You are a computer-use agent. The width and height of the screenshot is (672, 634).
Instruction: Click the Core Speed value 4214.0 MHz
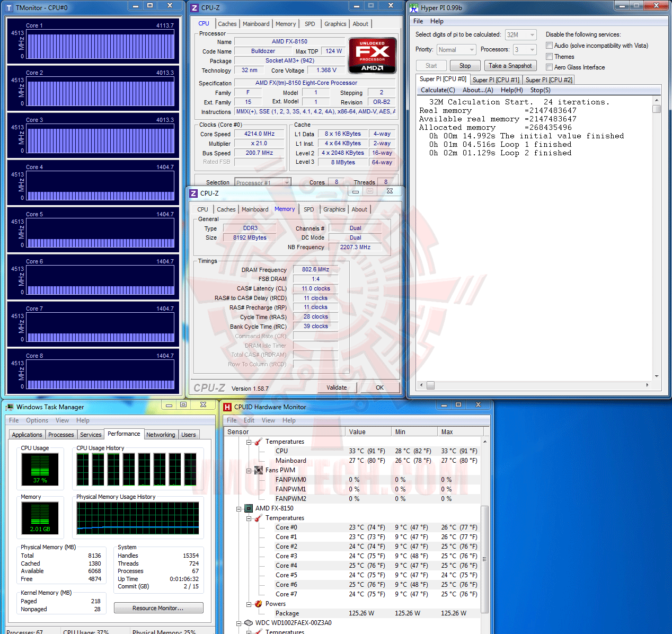pos(260,134)
